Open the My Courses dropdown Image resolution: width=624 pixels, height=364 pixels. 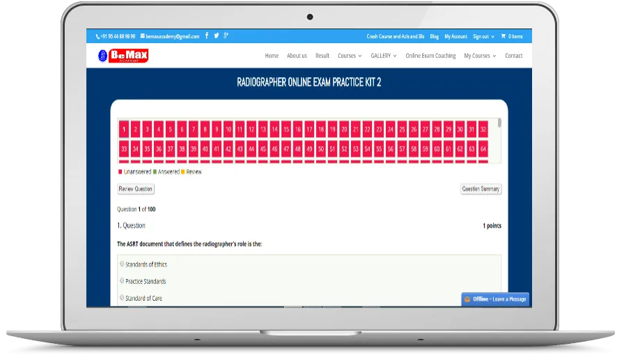pyautogui.click(x=480, y=56)
